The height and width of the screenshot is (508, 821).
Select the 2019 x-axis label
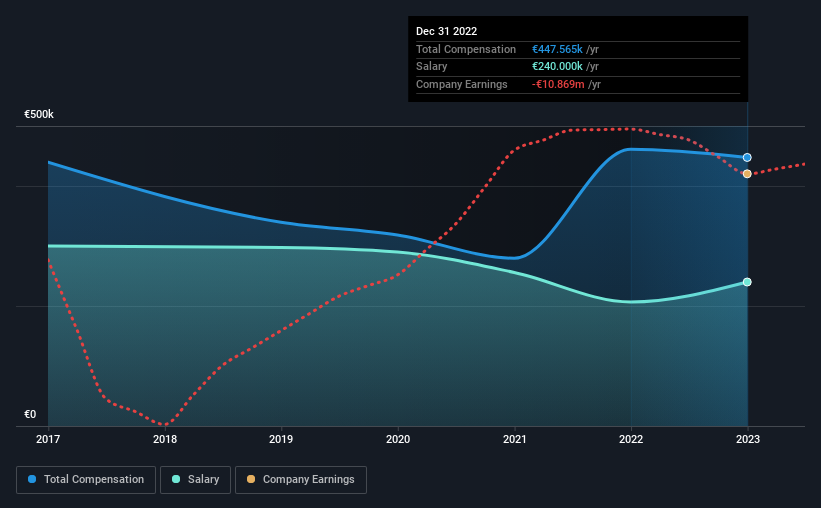[x=281, y=439]
